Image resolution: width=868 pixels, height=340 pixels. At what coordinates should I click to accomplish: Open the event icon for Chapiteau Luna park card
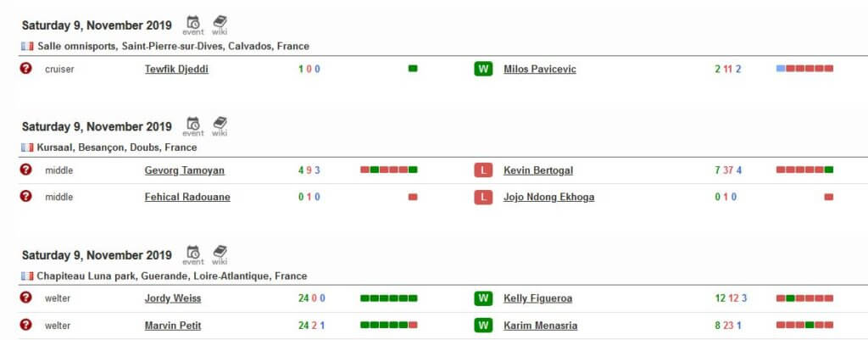click(x=192, y=255)
